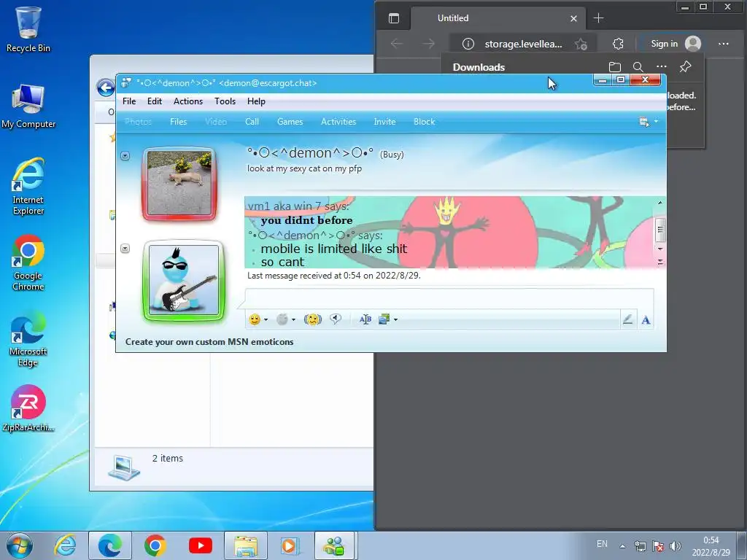Screen dimensions: 747x560
Task: Select Microsoft Edge desktop shortcut
Action: (x=28, y=338)
